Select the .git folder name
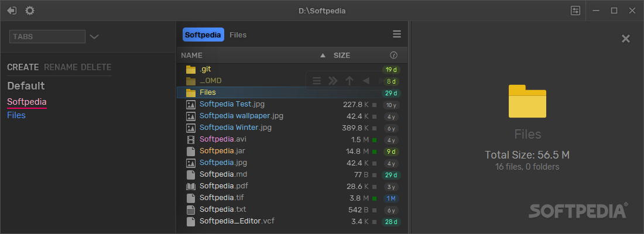The image size is (644, 234). point(205,69)
